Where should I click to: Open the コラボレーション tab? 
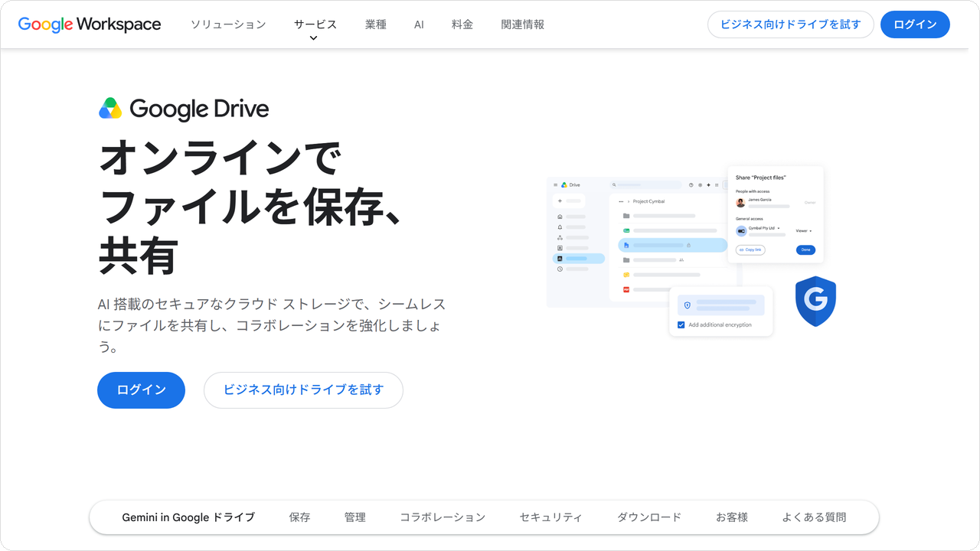coord(443,517)
